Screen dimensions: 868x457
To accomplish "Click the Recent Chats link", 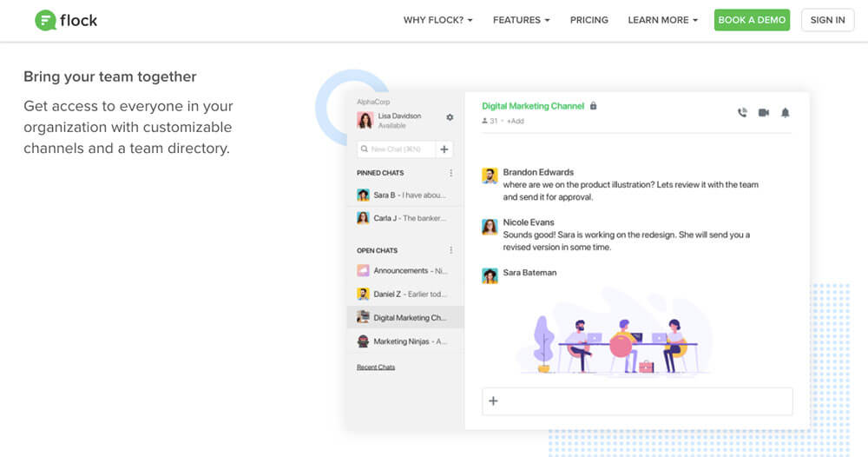I will [x=376, y=368].
